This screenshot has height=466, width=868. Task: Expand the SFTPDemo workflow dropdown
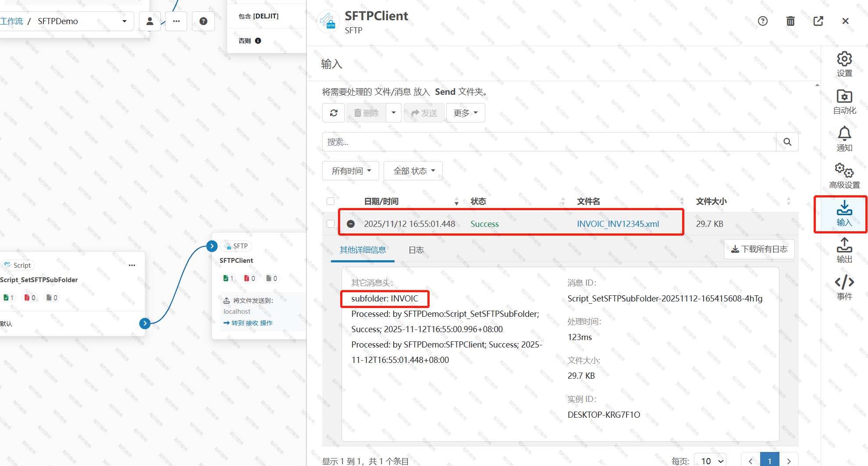tap(125, 21)
